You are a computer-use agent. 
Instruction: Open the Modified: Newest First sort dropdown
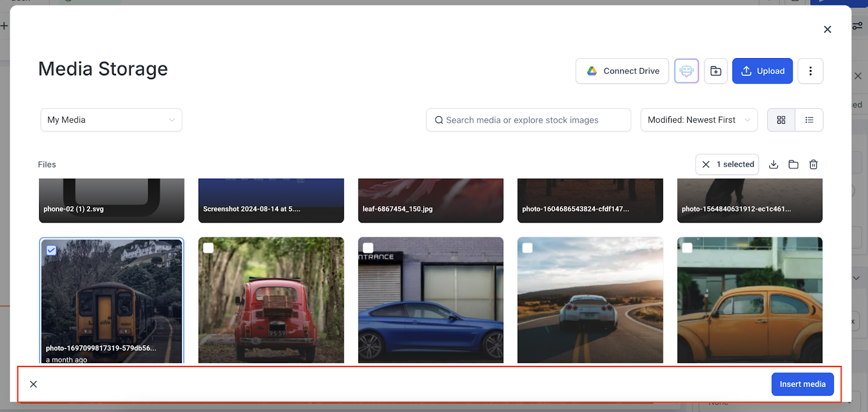(699, 120)
